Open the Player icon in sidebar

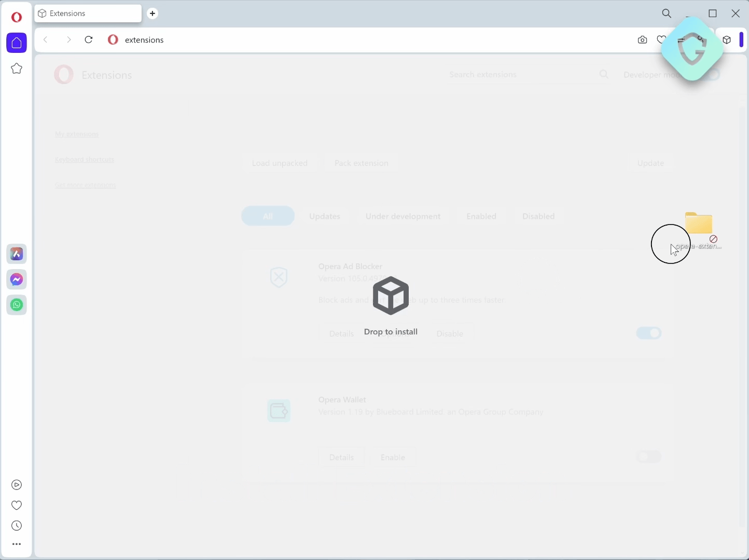[x=17, y=486]
